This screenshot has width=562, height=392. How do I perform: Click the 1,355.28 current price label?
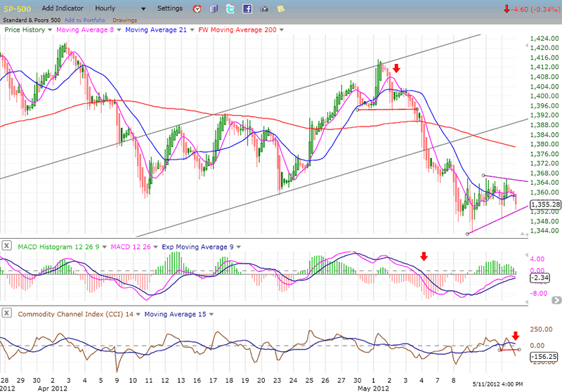pyautogui.click(x=545, y=204)
